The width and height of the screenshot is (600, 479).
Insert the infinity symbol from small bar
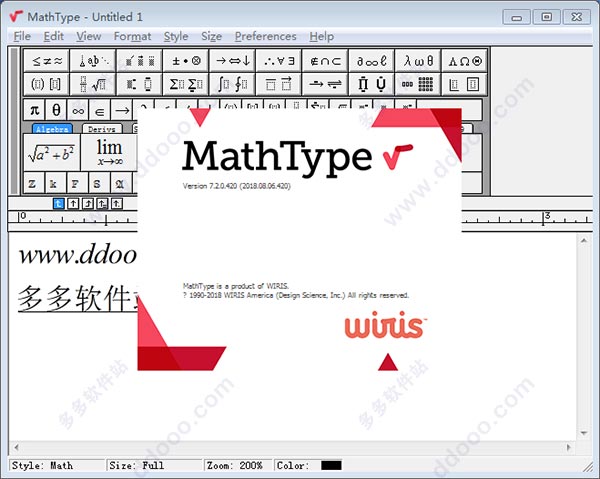78,110
